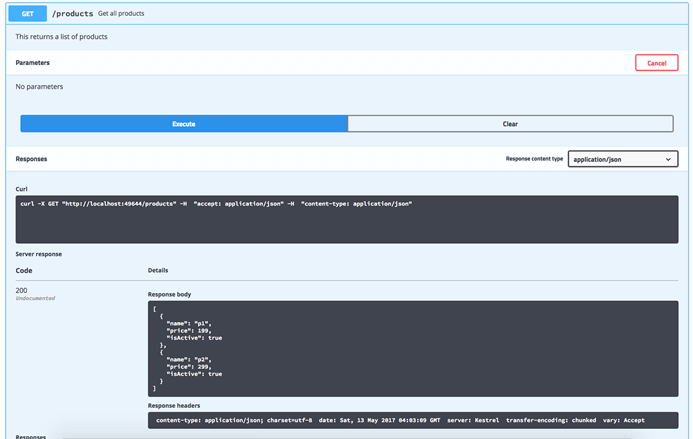The height and width of the screenshot is (439, 693).
Task: Click the Response body JSON block
Action: click(413, 349)
